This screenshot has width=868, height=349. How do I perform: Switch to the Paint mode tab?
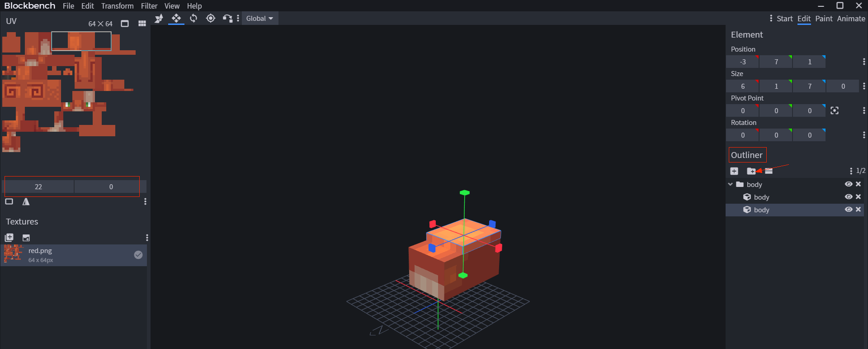824,19
